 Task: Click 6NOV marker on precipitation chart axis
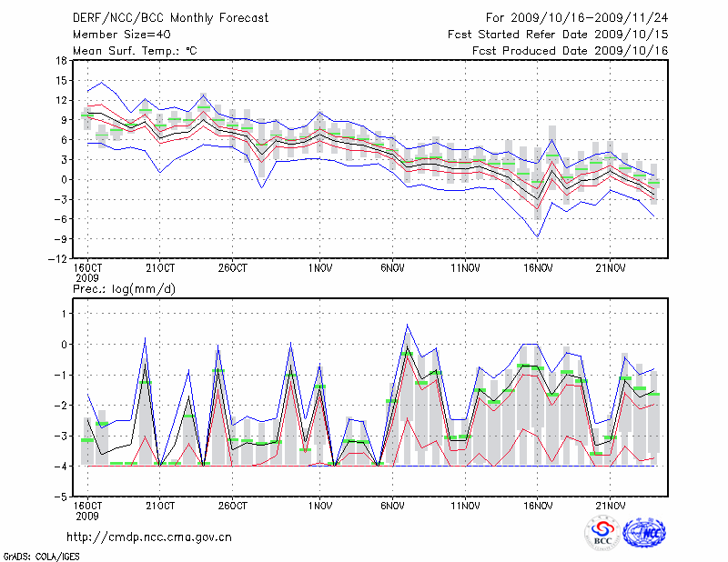pyautogui.click(x=392, y=506)
